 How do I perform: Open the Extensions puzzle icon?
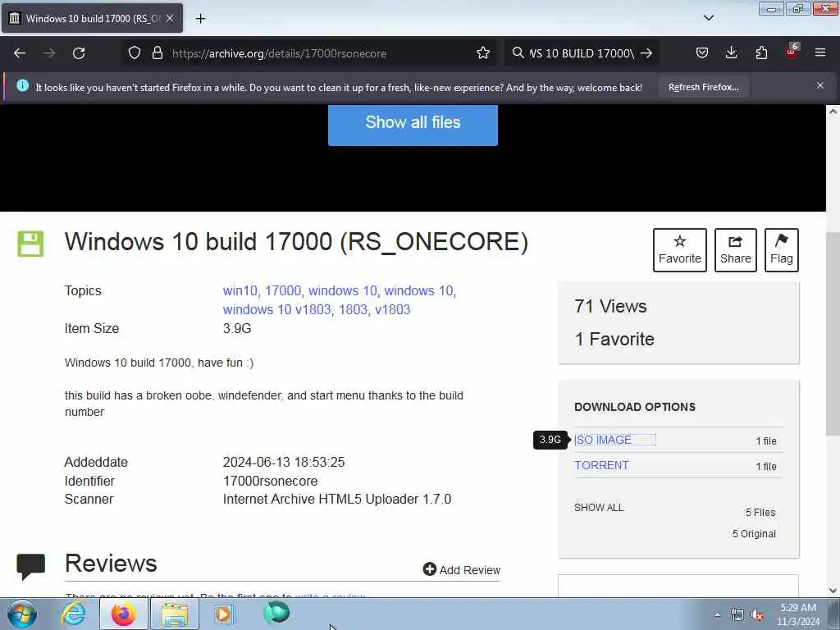click(x=761, y=53)
